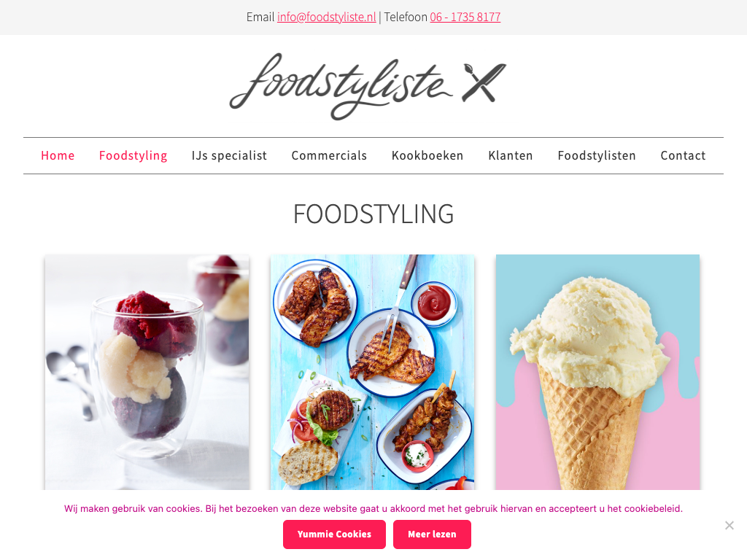
Task: Open the grilled meat plates photo
Action: (373, 372)
